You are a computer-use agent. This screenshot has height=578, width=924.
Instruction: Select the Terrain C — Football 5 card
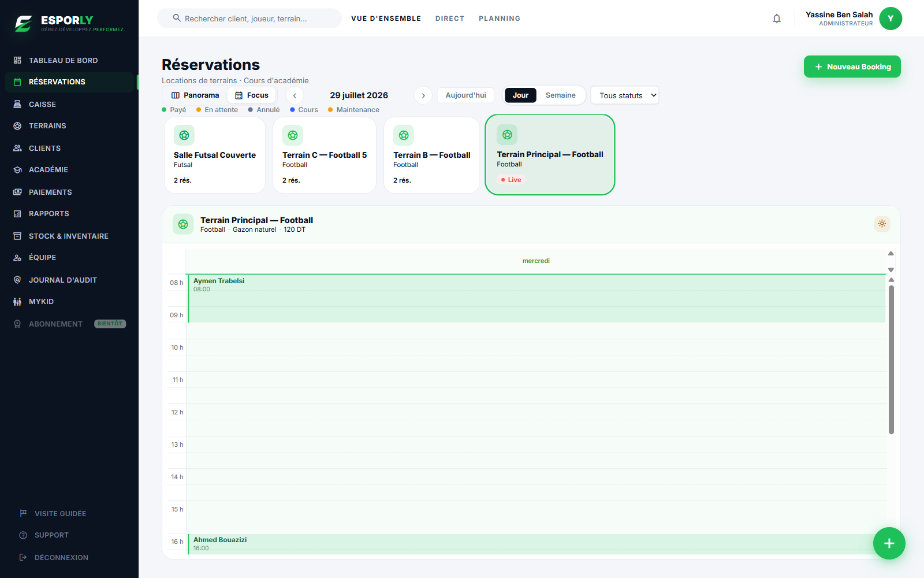(x=325, y=155)
